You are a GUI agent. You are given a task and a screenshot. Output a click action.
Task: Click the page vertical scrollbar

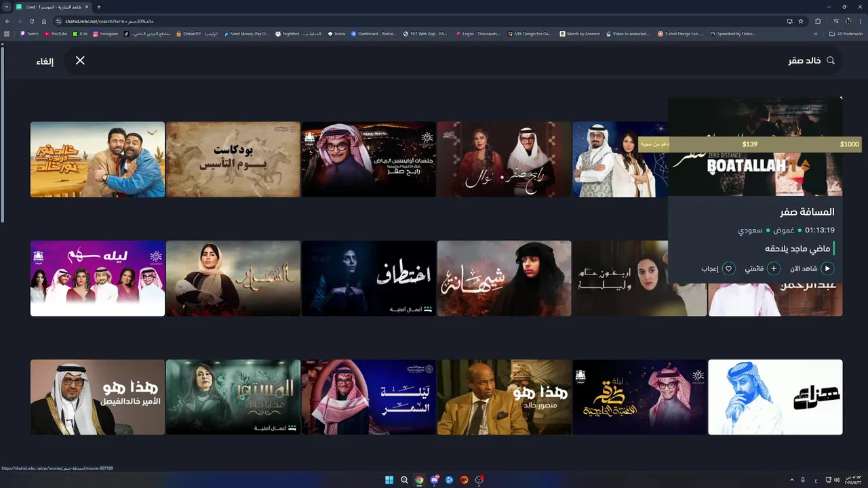[2, 135]
